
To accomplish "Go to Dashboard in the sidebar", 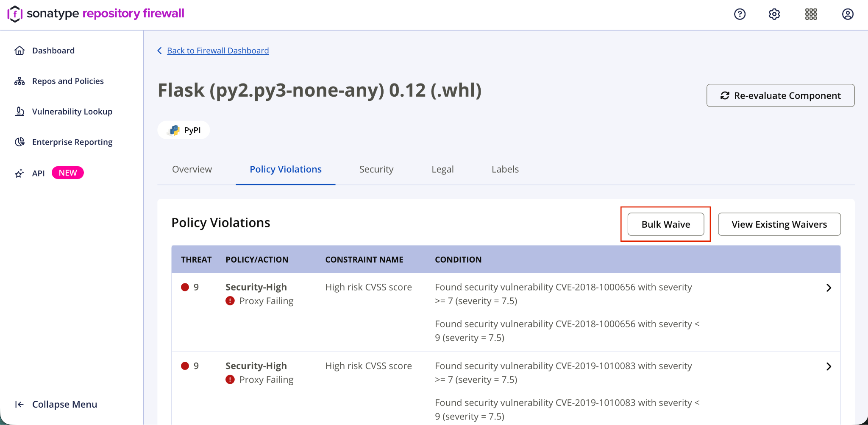I will coord(53,50).
